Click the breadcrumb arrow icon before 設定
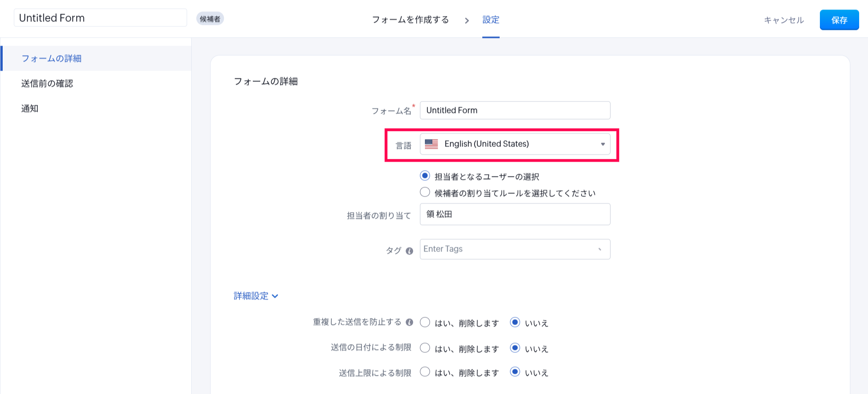This screenshot has height=394, width=868. pyautogui.click(x=467, y=20)
